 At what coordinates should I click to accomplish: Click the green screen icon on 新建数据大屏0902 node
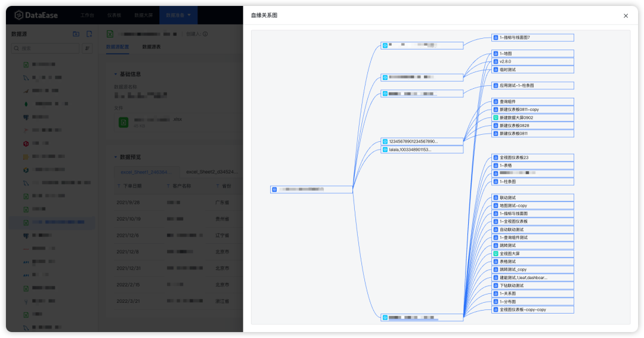(495, 117)
